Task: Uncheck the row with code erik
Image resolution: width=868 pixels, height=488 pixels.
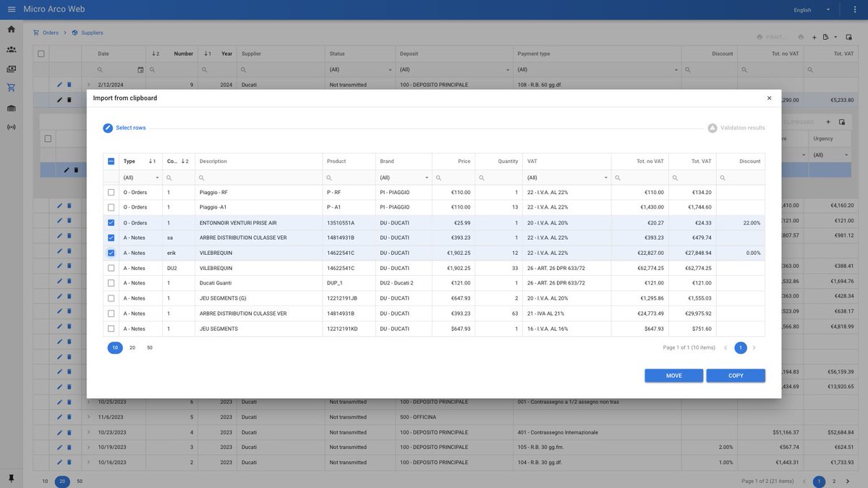Action: (x=111, y=253)
